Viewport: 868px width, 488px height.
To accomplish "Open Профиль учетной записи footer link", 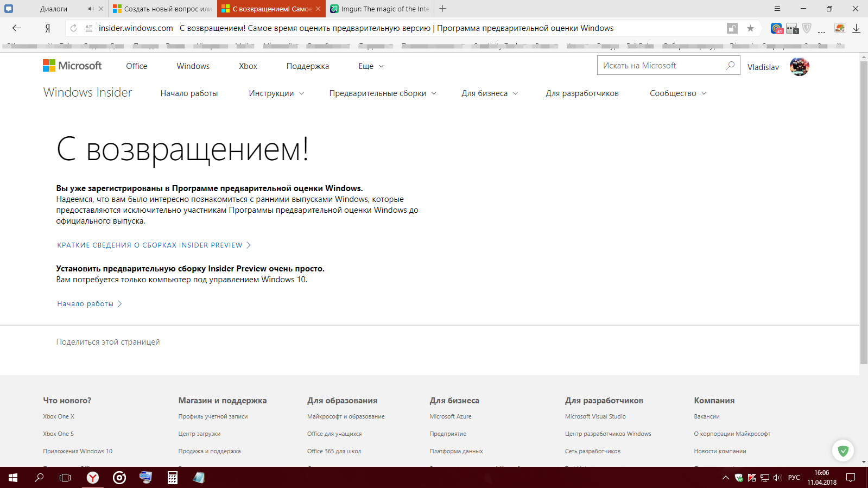I will (213, 416).
